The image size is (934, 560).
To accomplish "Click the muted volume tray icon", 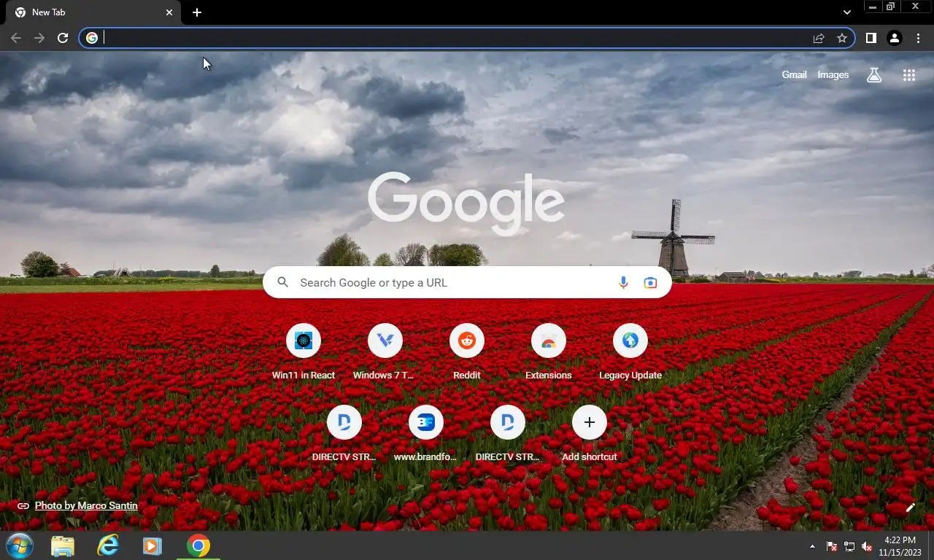I will [867, 546].
